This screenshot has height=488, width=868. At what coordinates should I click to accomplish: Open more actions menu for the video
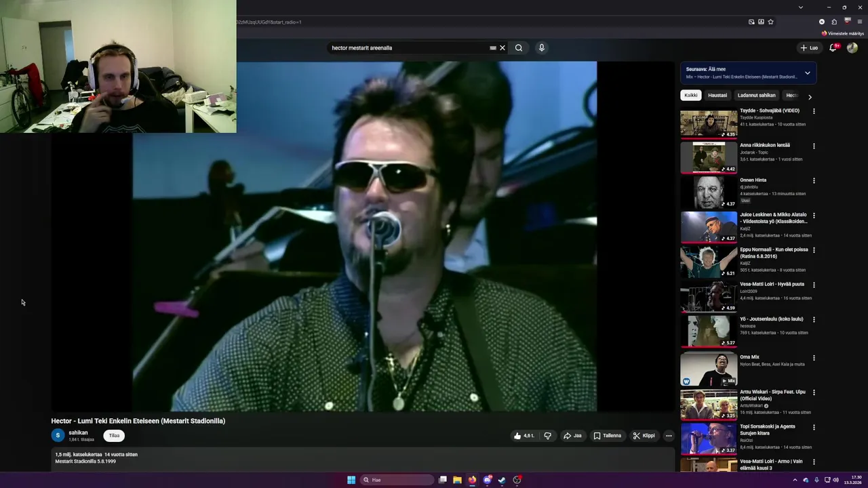pos(669,436)
